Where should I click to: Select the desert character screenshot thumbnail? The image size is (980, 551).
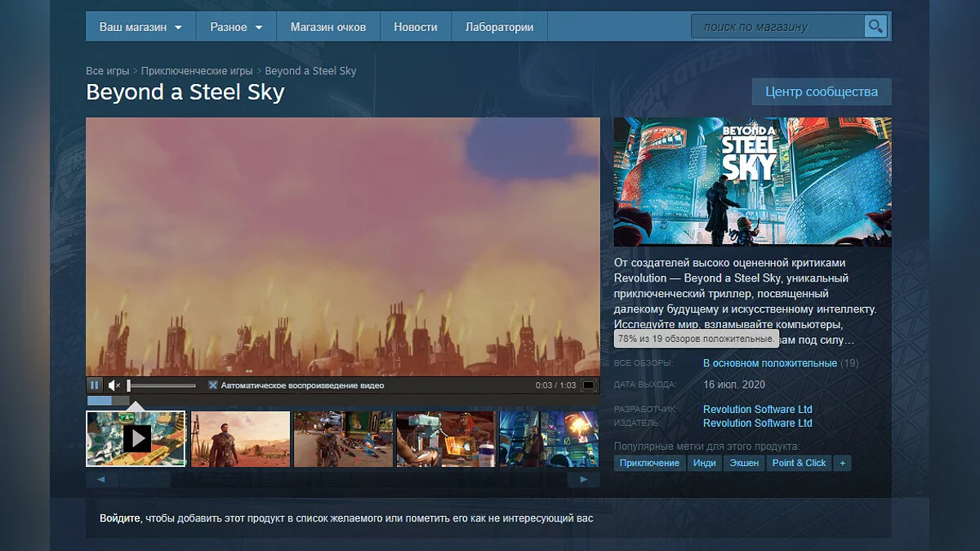(x=240, y=438)
